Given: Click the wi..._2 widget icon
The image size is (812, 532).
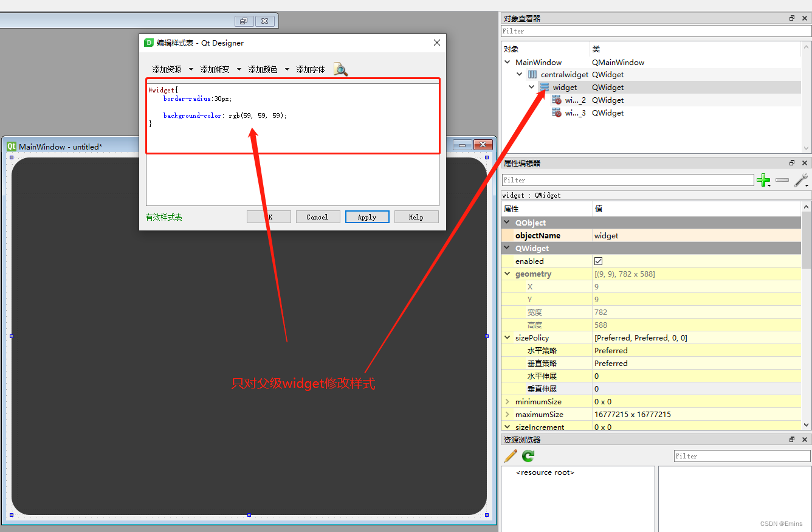Looking at the screenshot, I should click(x=556, y=100).
